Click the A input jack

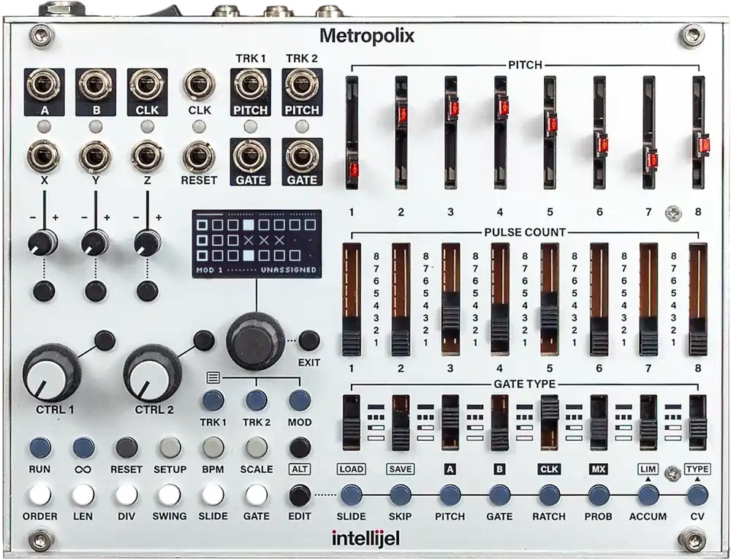pyautogui.click(x=44, y=85)
